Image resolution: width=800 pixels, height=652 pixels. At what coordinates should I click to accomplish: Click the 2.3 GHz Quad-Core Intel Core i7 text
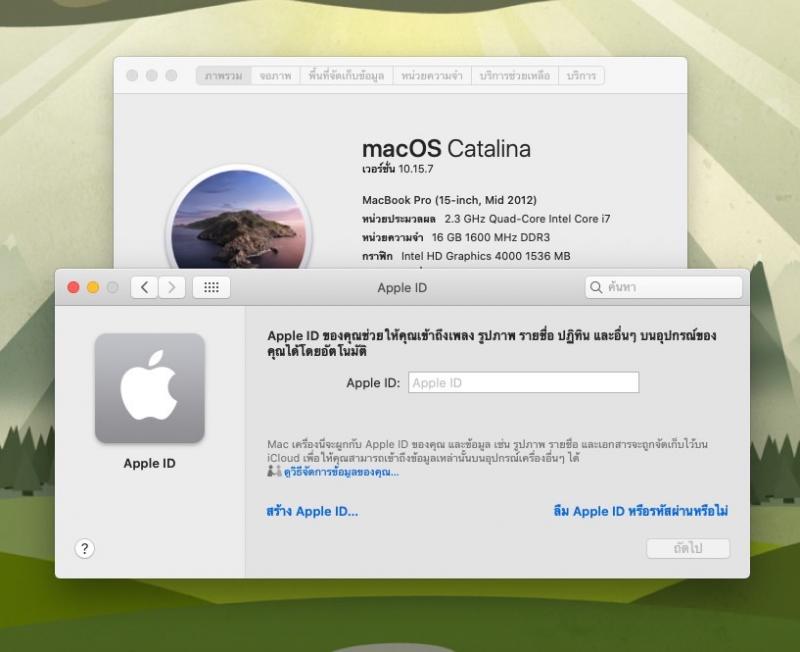click(x=527, y=219)
